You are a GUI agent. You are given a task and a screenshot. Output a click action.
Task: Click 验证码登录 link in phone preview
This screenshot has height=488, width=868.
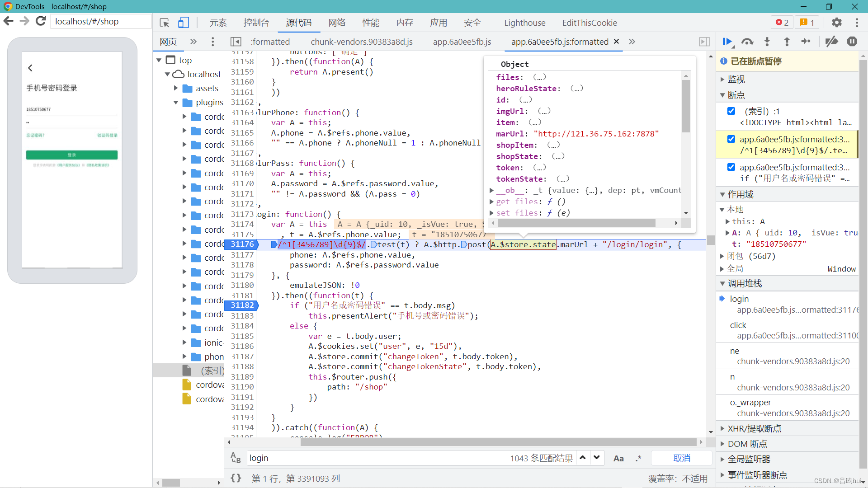point(107,135)
